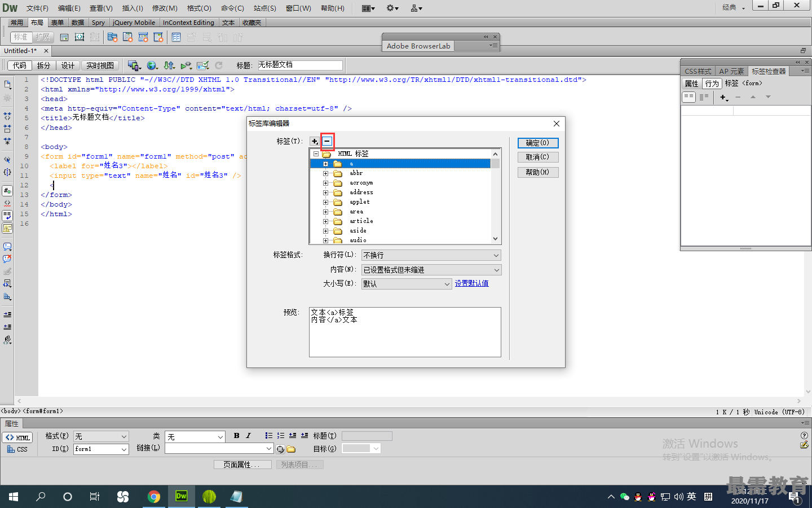Click the remove tag minus button in Tag Library Editor
The image size is (812, 508).
pyautogui.click(x=327, y=141)
